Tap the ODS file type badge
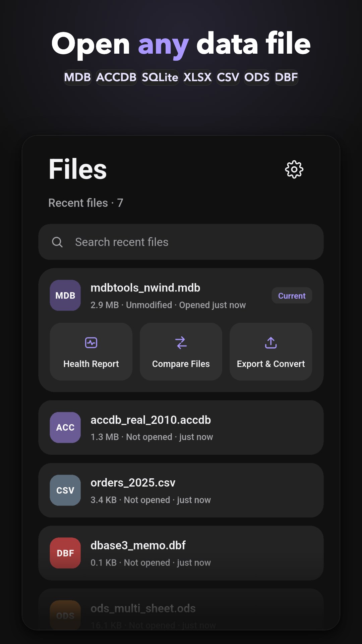Viewport: 362px width, 644px height. coord(65,615)
